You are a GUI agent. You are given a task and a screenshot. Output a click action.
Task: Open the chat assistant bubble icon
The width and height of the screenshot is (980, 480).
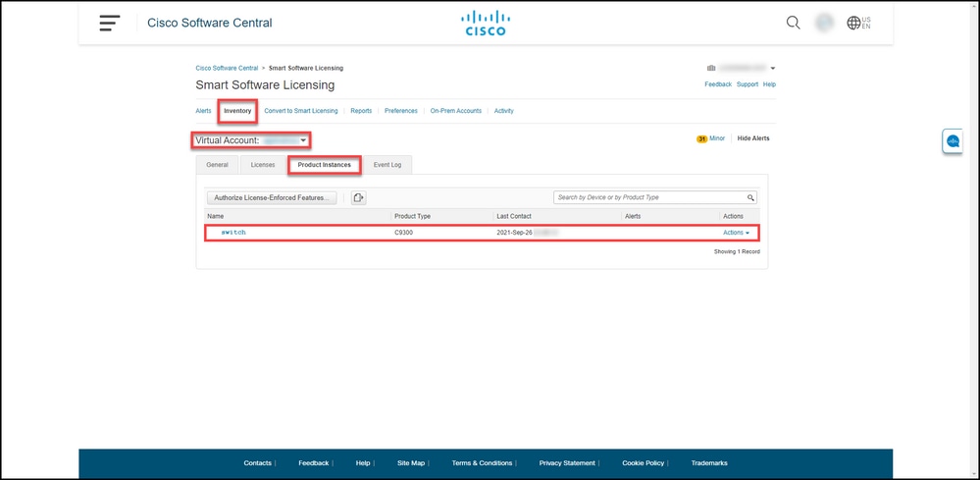[x=954, y=141]
